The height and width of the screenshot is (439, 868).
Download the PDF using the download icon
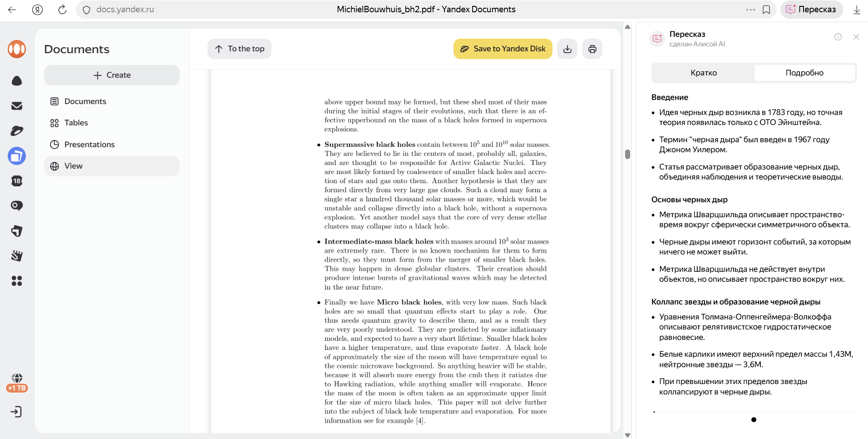(x=567, y=49)
